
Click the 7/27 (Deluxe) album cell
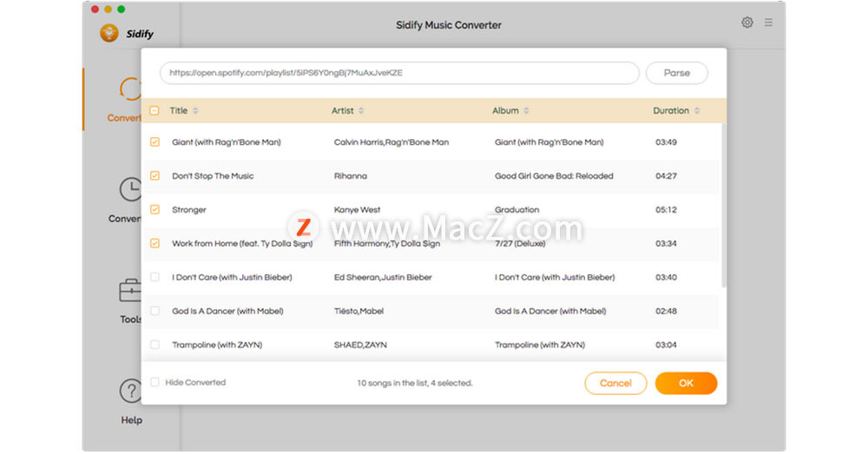(520, 244)
